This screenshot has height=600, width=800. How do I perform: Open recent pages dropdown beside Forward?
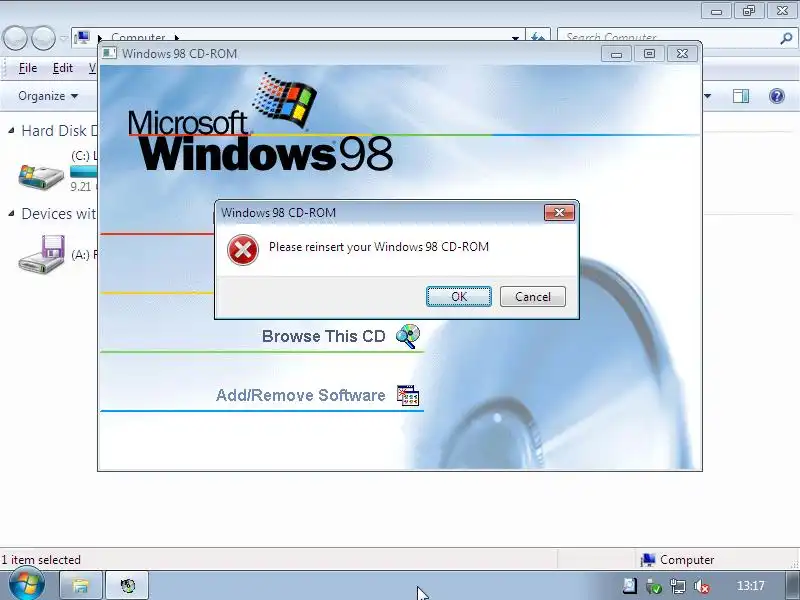coord(63,38)
